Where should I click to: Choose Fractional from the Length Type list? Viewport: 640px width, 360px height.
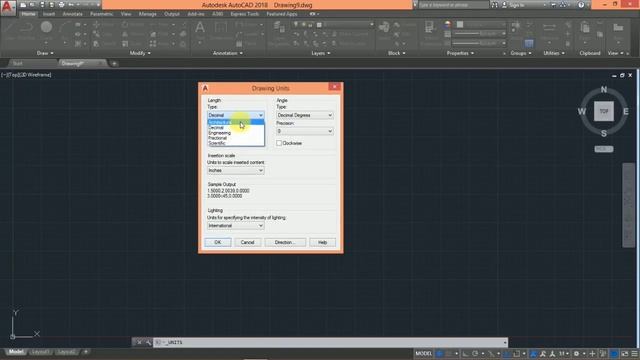[236, 138]
